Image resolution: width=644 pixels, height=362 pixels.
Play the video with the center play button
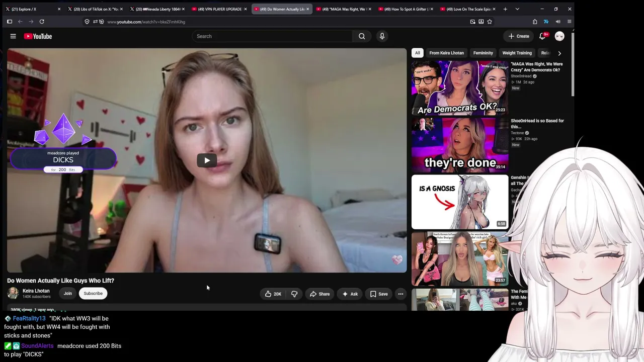tap(207, 160)
